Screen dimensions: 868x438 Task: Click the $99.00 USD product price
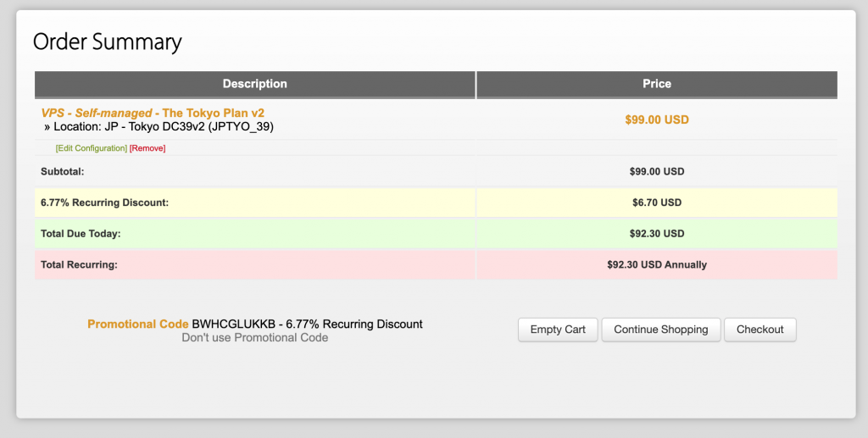click(x=656, y=119)
